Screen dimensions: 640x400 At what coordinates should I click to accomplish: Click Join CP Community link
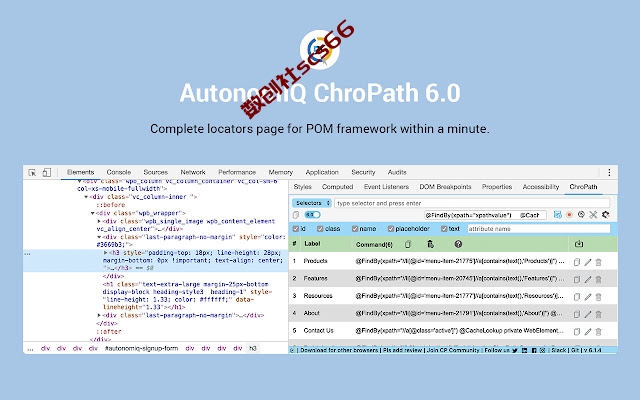click(x=453, y=350)
